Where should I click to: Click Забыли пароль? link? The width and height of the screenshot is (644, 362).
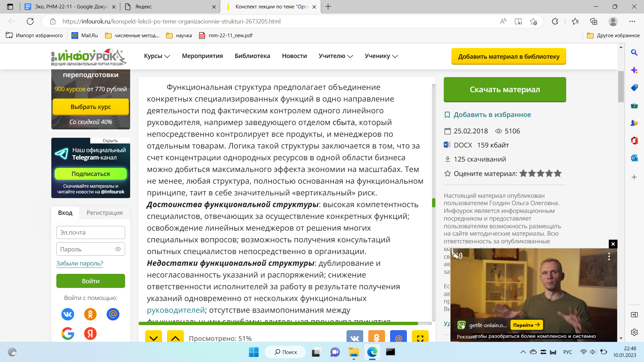tap(79, 263)
